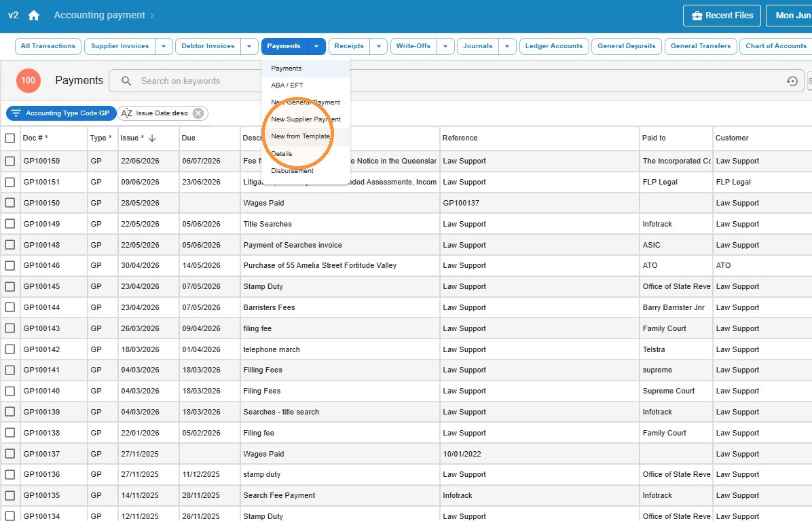This screenshot has height=521, width=812.
Task: Expand the Write-Offs dropdown arrow
Action: (445, 46)
